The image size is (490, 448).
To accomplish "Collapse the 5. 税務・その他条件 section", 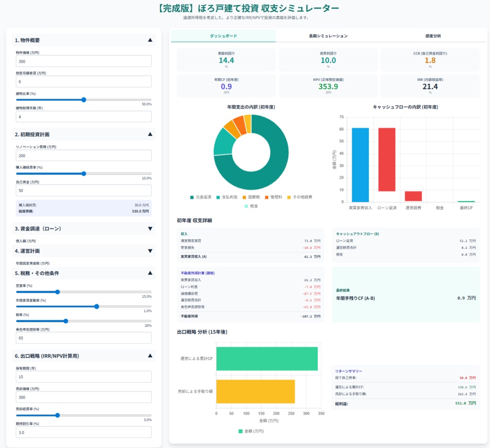I will coord(84,273).
